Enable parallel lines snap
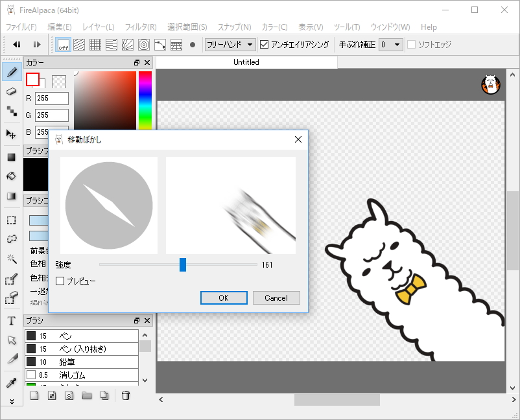Viewport: 520px width, 420px height. coord(79,45)
